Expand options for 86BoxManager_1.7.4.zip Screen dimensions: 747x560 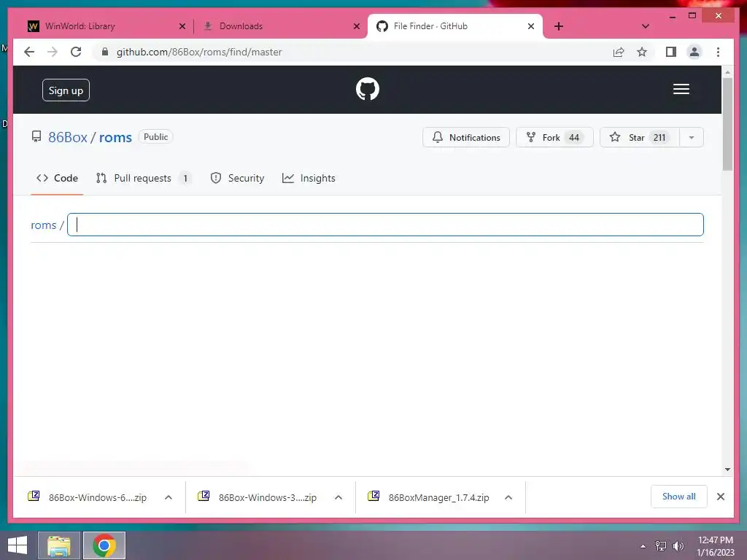tap(508, 497)
